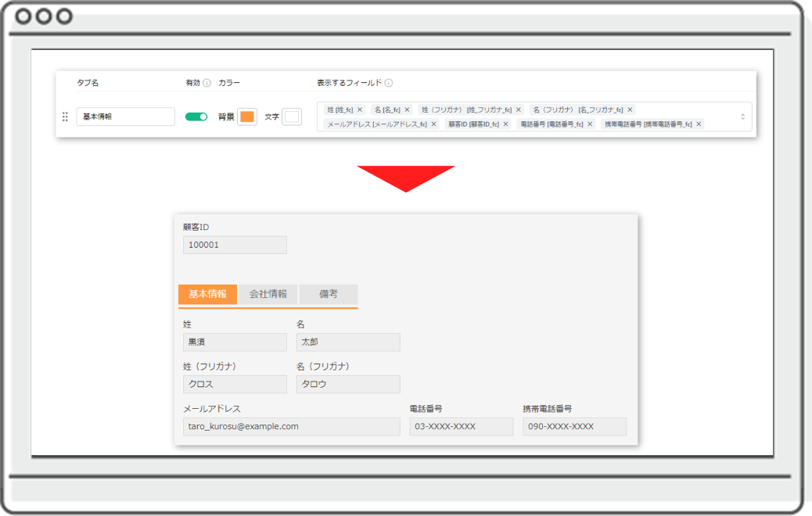Remove the 名 [名_fc] field tag
This screenshot has width=812, height=516.
coord(407,110)
